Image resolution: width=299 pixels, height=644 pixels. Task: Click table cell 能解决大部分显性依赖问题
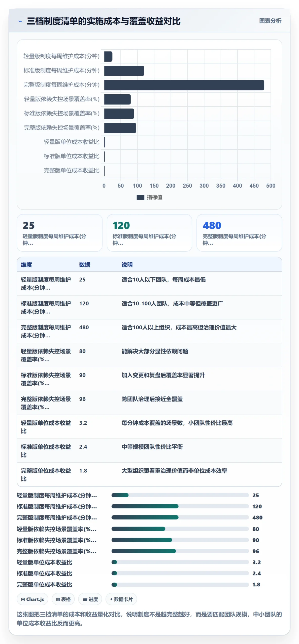coord(155,351)
